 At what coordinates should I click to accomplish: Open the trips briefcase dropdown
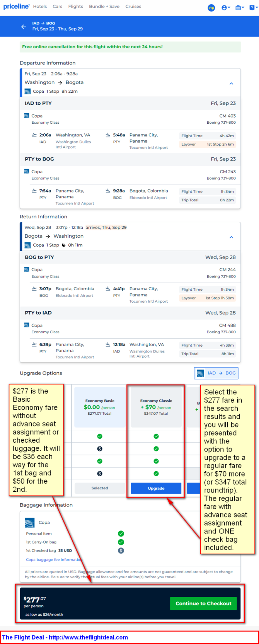[x=240, y=8]
